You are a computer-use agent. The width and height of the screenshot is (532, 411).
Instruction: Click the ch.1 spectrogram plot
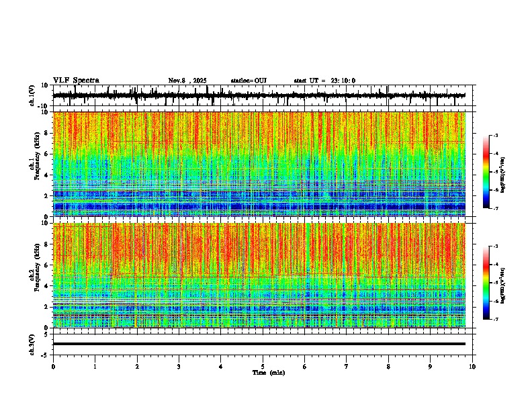259,164
